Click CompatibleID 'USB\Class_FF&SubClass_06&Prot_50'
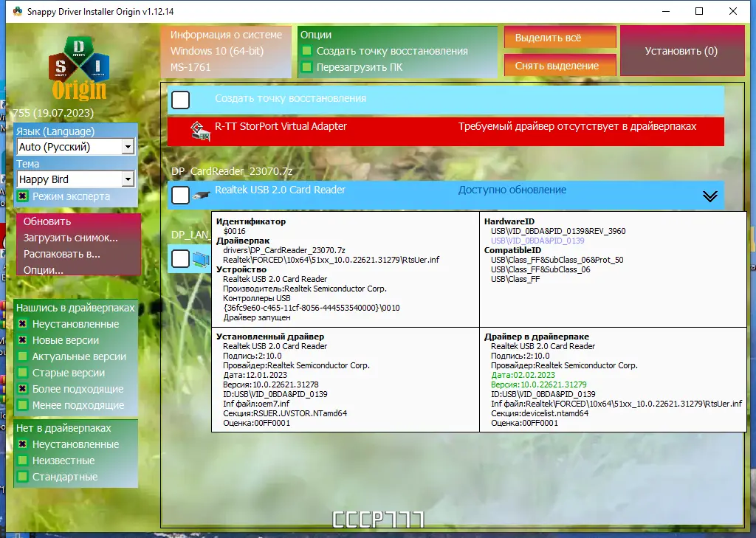This screenshot has width=756, height=538. pos(557,260)
